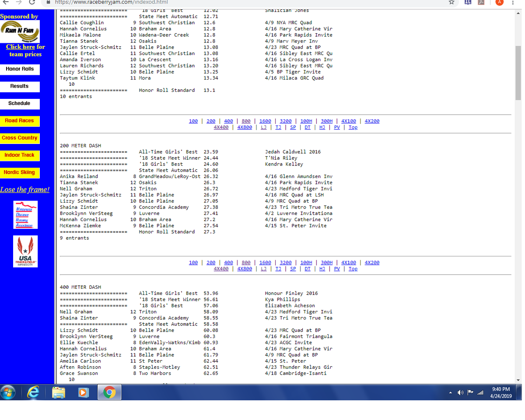Viewport: 525px width, 420px height.
Task: Open the Windows Start button
Action: (x=9, y=392)
